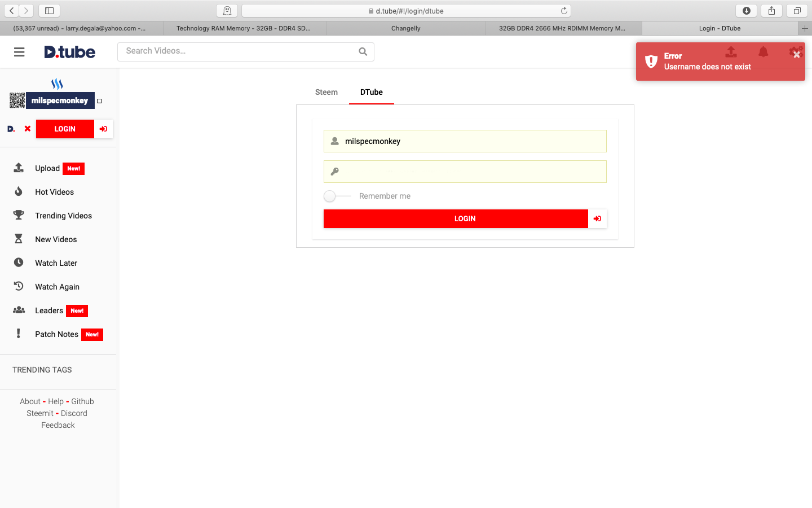The image size is (812, 508).
Task: Click the ghost extension icon in the toolbar
Action: tap(227, 11)
